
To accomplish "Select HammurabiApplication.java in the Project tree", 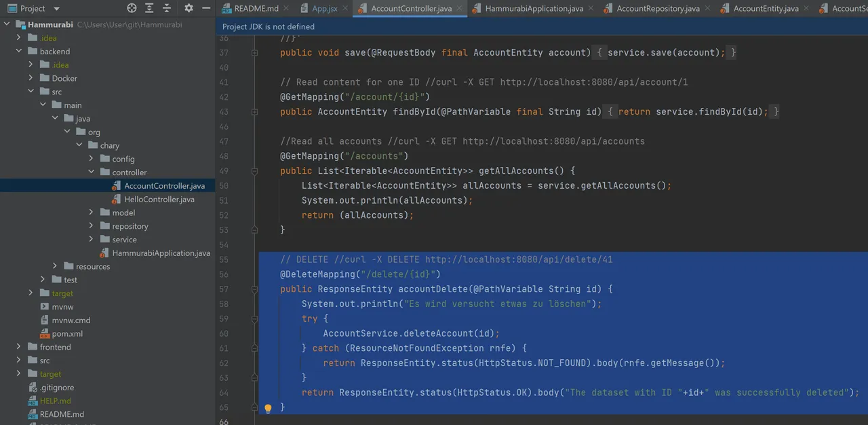I will [161, 253].
